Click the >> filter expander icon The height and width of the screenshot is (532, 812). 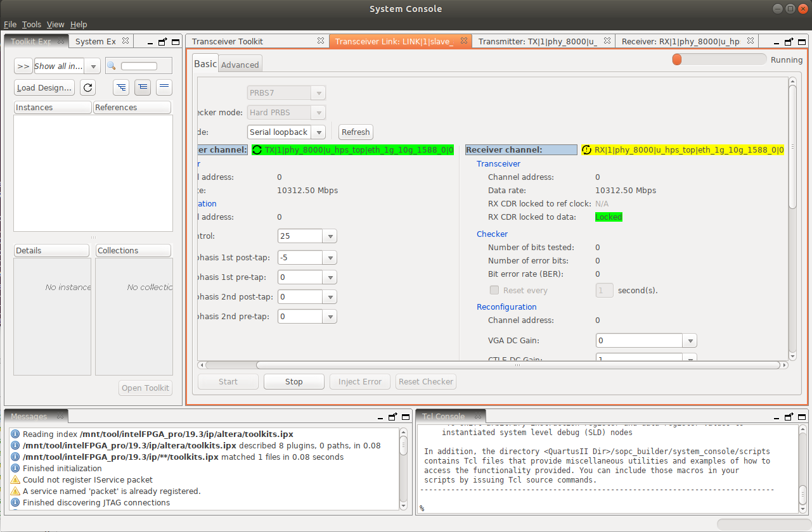point(23,65)
